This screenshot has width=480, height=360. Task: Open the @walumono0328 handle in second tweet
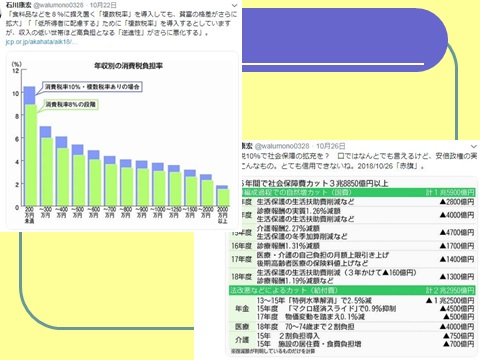click(282, 146)
